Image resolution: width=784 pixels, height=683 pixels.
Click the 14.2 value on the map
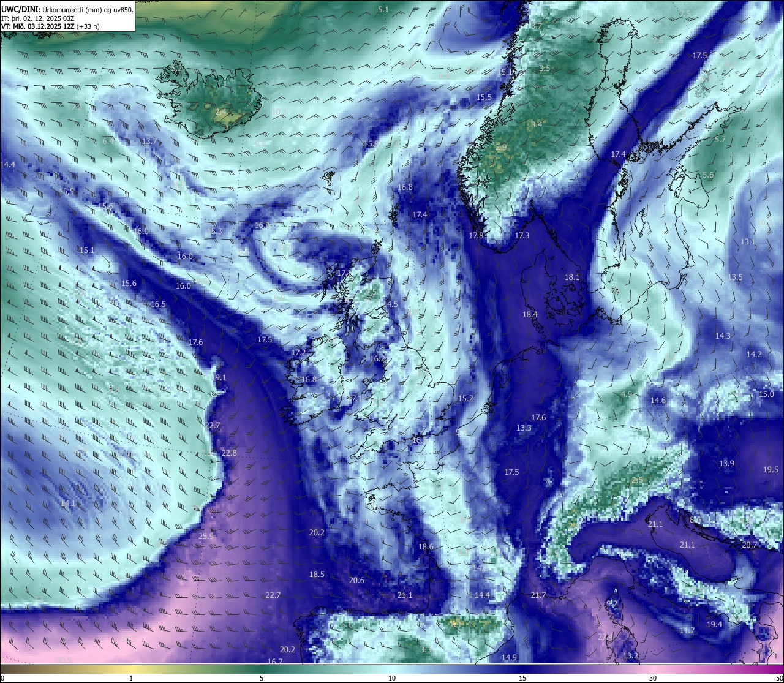754,354
